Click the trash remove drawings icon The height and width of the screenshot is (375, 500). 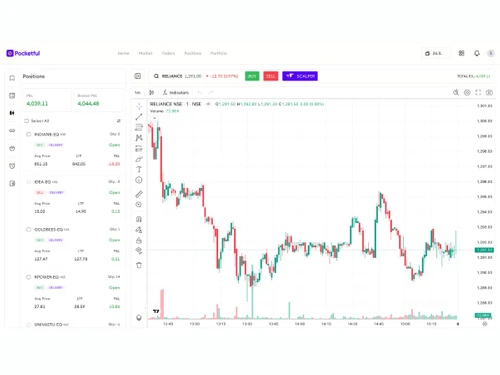pos(139,265)
